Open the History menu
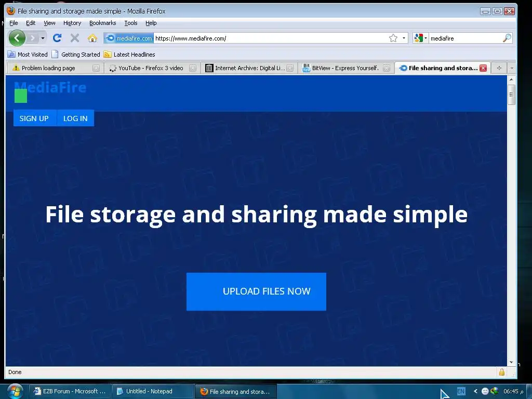Image resolution: width=532 pixels, height=399 pixels. [x=72, y=23]
